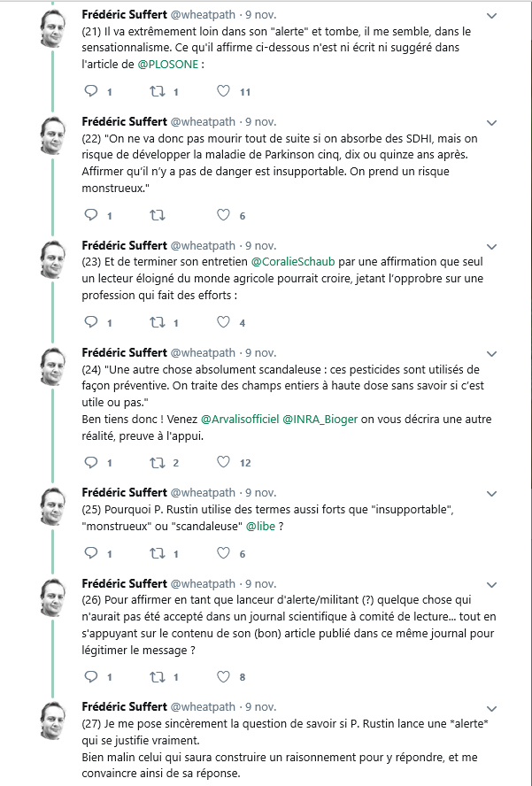Screen dimensions: 532x786
Task: Visit the @Arvalisofficiel profile mention
Action: pos(239,418)
